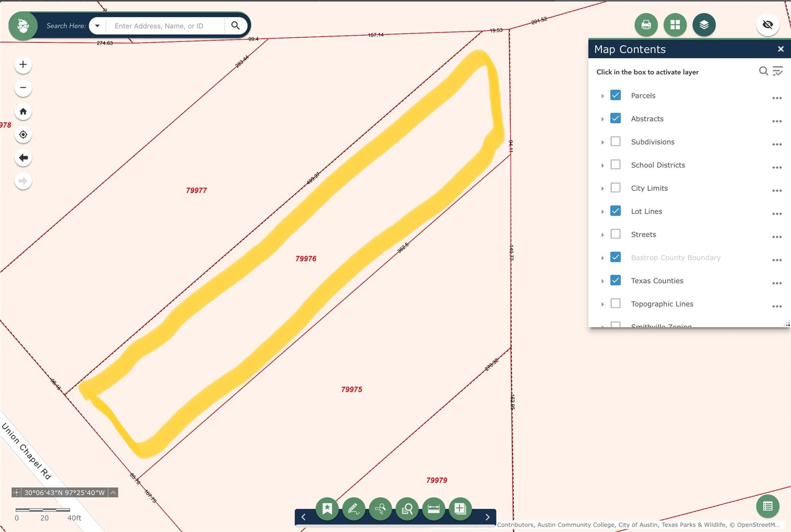The height and width of the screenshot is (532, 791).
Task: Click parcel label 79977
Action: pos(197,190)
